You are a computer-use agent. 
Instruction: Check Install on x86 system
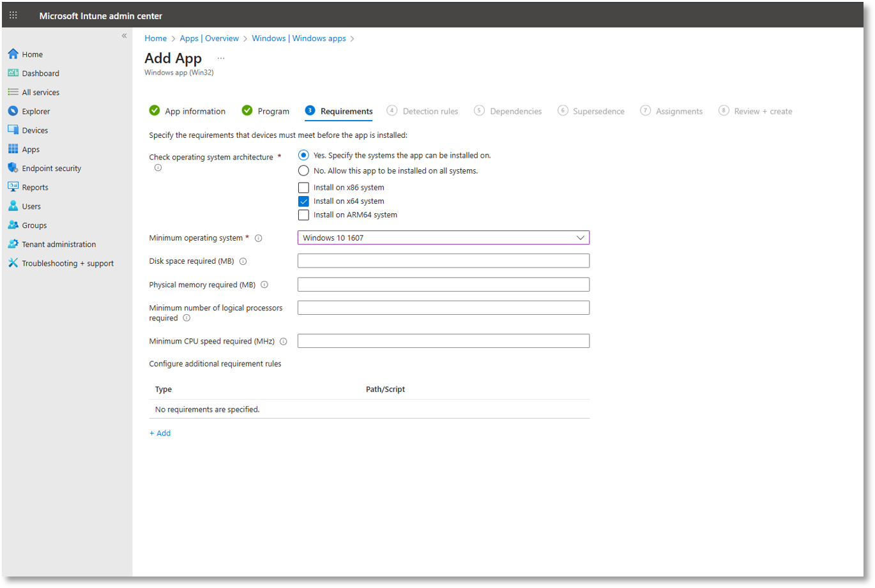point(303,188)
